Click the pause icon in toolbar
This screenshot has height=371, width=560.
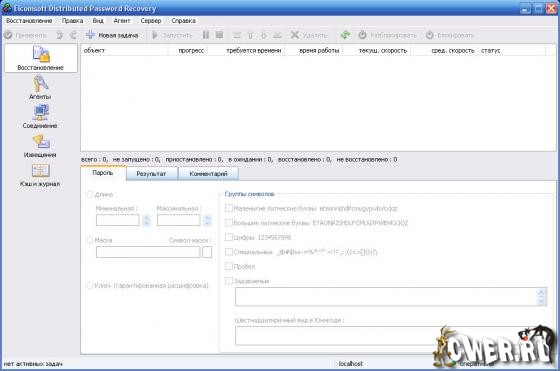tap(206, 35)
